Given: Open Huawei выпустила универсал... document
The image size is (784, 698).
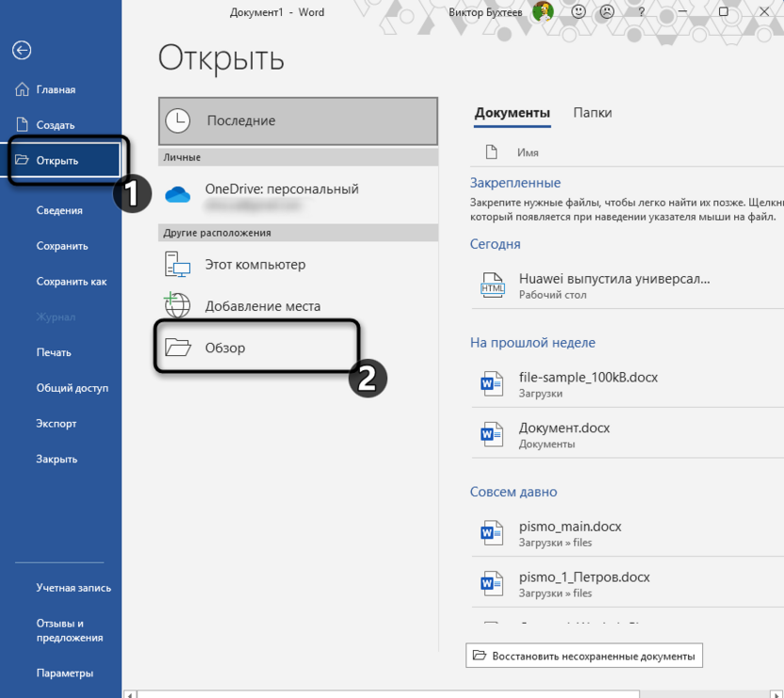Looking at the screenshot, I should [x=628, y=285].
